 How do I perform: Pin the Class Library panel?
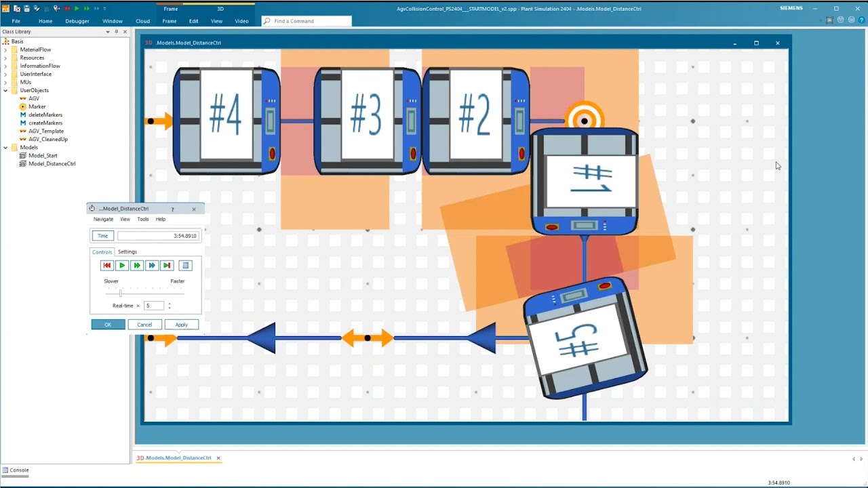point(116,32)
